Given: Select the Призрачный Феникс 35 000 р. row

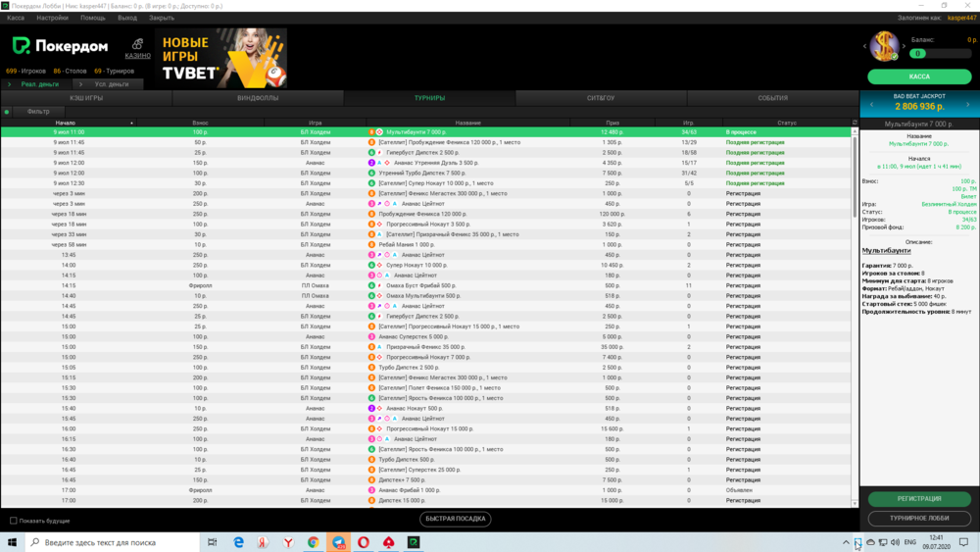Looking at the screenshot, I should pyautogui.click(x=427, y=347).
